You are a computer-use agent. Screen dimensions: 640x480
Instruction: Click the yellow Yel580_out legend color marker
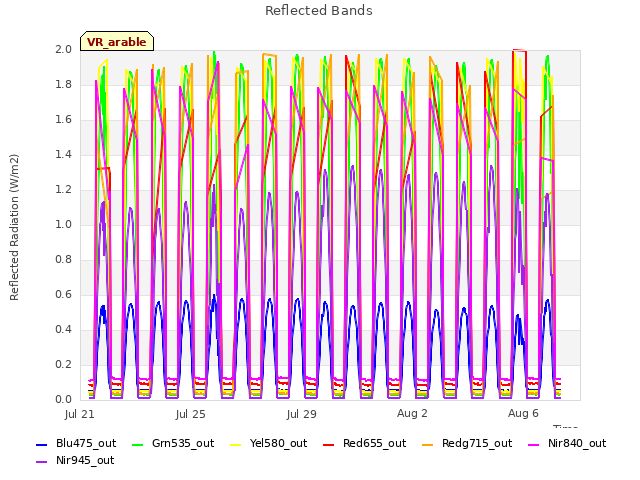[x=236, y=444]
